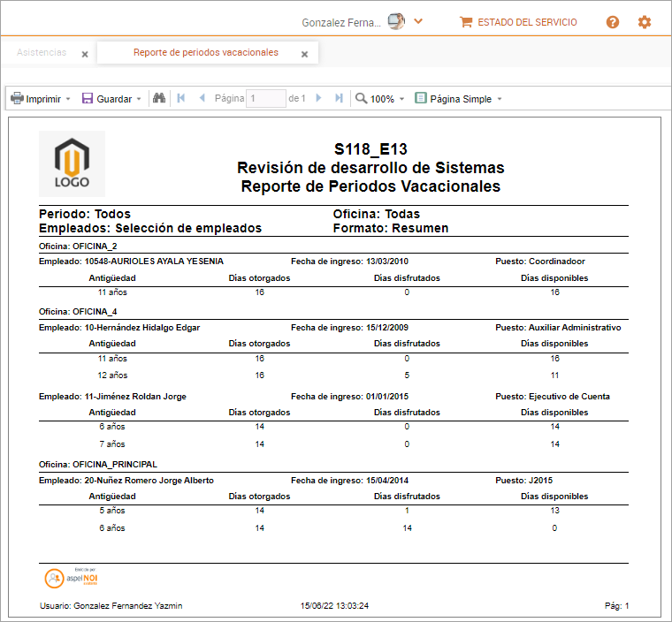Click the page number input field
The height and width of the screenshot is (622, 672).
[265, 99]
